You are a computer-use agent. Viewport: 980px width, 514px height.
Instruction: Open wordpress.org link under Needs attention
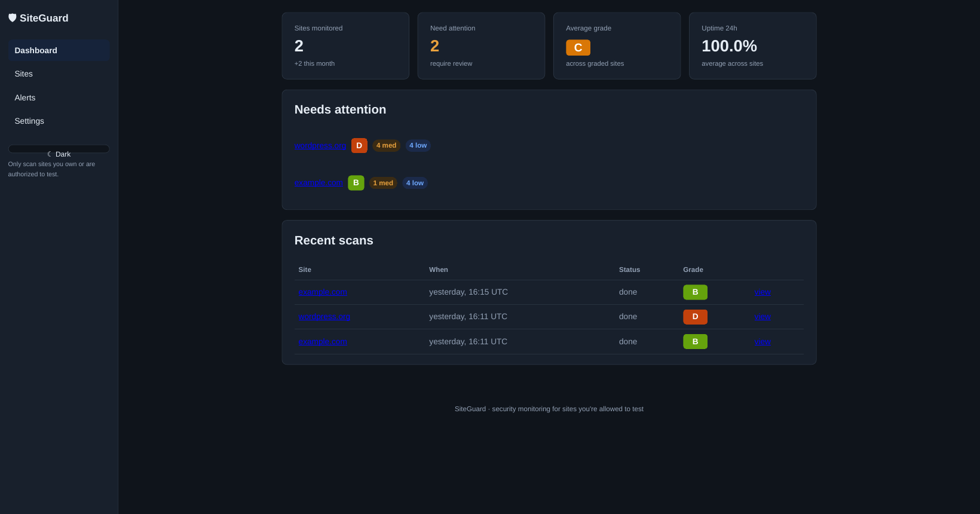(320, 145)
